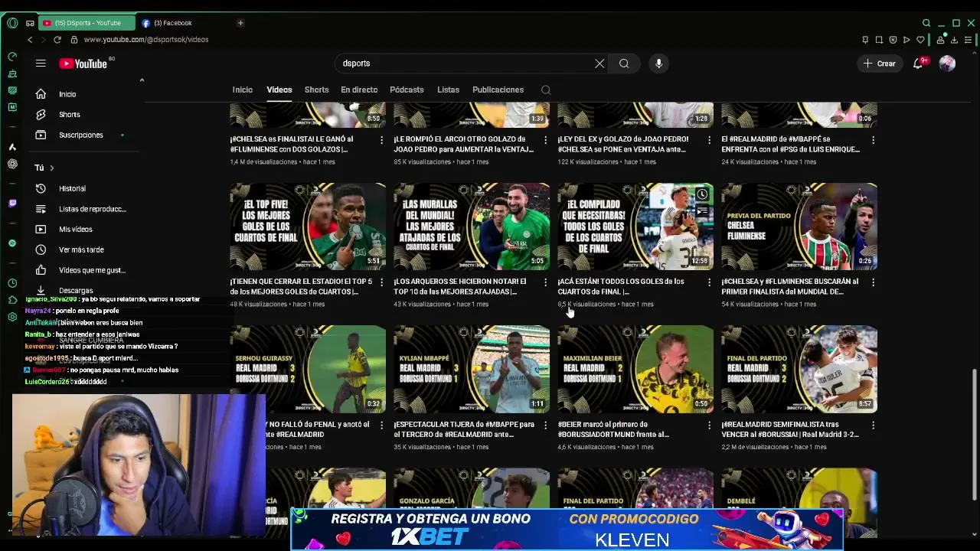Open ChatGPT in the Opera sidebar
This screenshot has height=551, width=980.
[x=12, y=164]
